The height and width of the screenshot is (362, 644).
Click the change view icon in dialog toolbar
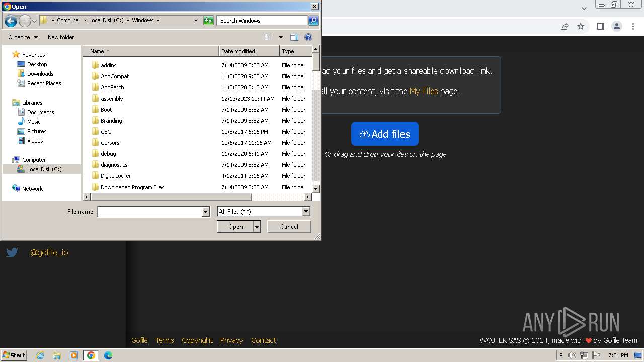coord(269,37)
